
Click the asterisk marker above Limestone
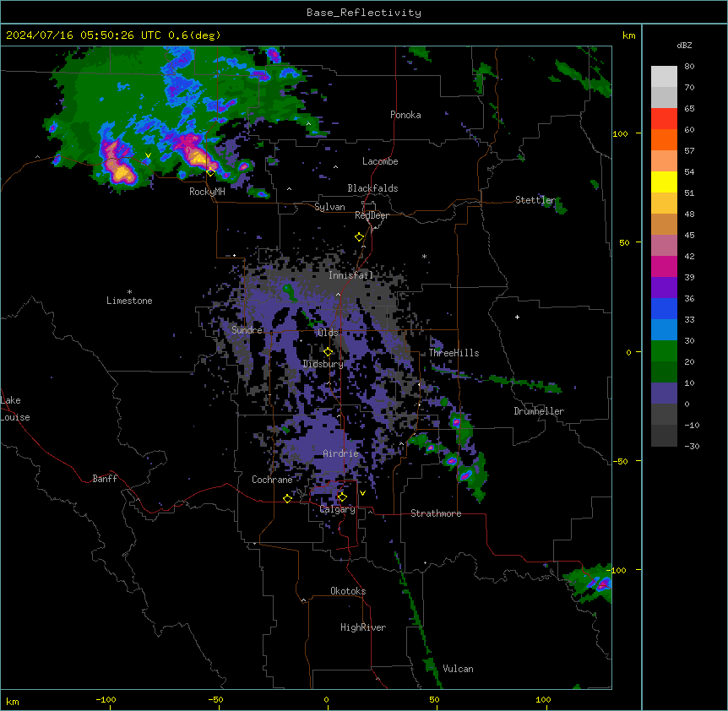129,292
